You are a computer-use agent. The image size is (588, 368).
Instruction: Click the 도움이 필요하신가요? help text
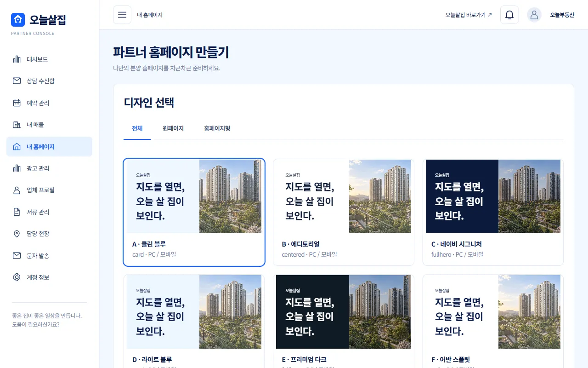pyautogui.click(x=35, y=324)
